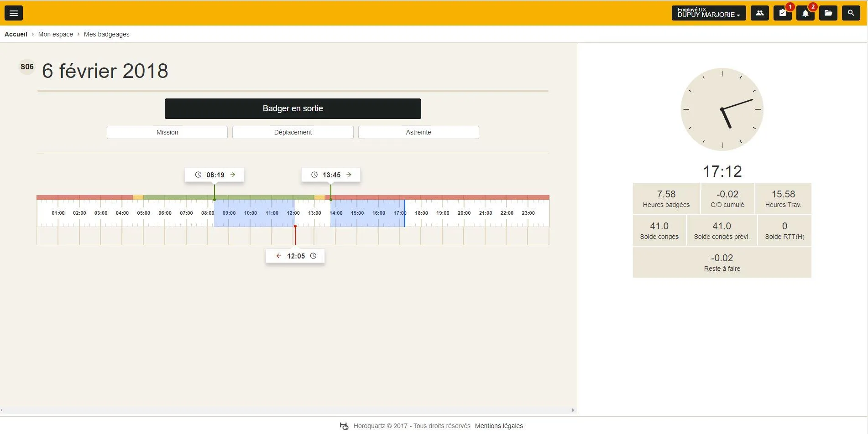This screenshot has width=868, height=434.
Task: Click the 13:45 entry badge marker
Action: (x=331, y=175)
